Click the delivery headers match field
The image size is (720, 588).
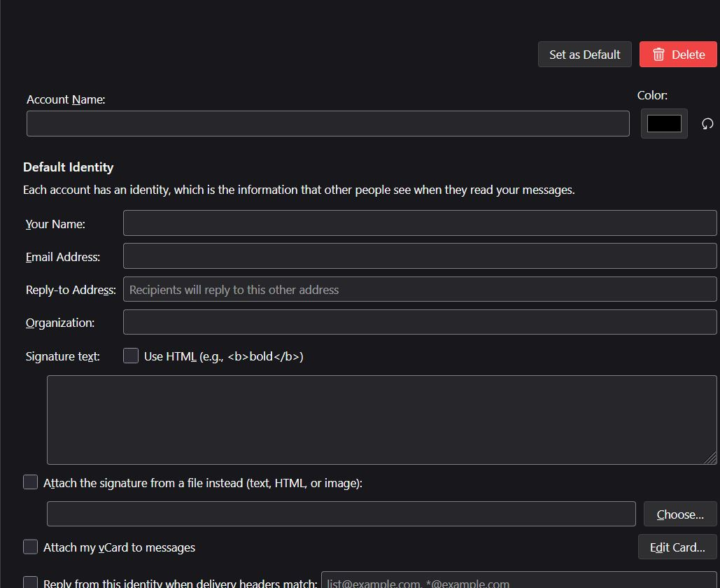coord(518,581)
